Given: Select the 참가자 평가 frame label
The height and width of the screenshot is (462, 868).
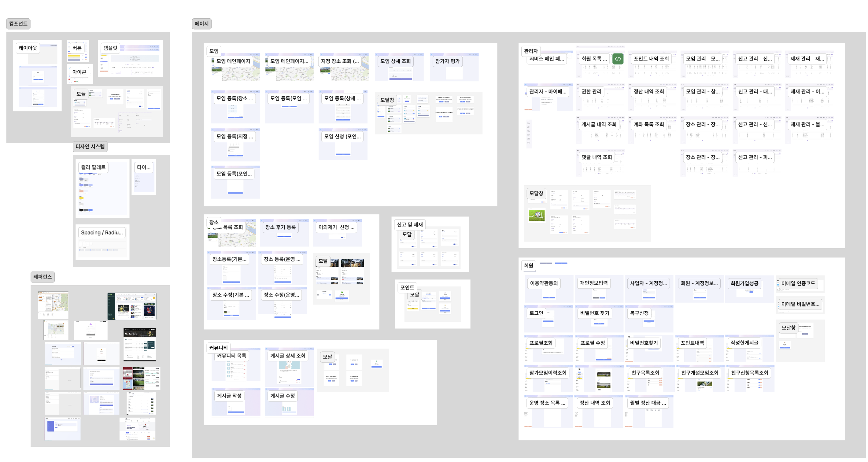Looking at the screenshot, I should (448, 61).
